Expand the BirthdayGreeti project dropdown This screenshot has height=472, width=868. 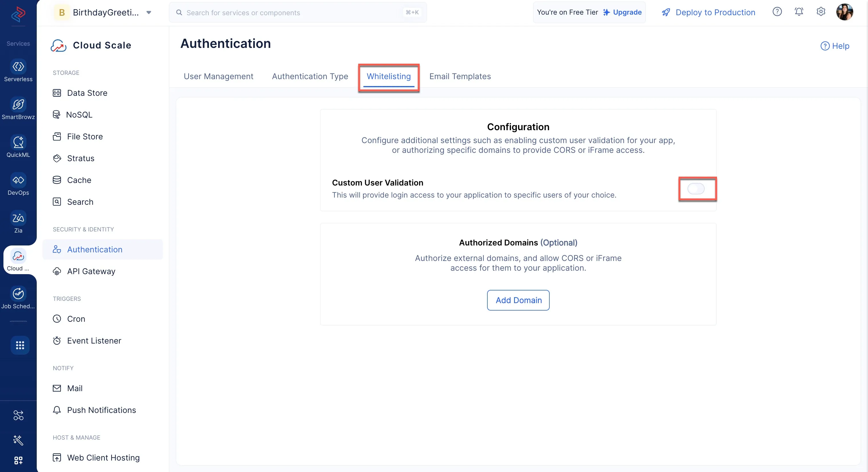[149, 13]
